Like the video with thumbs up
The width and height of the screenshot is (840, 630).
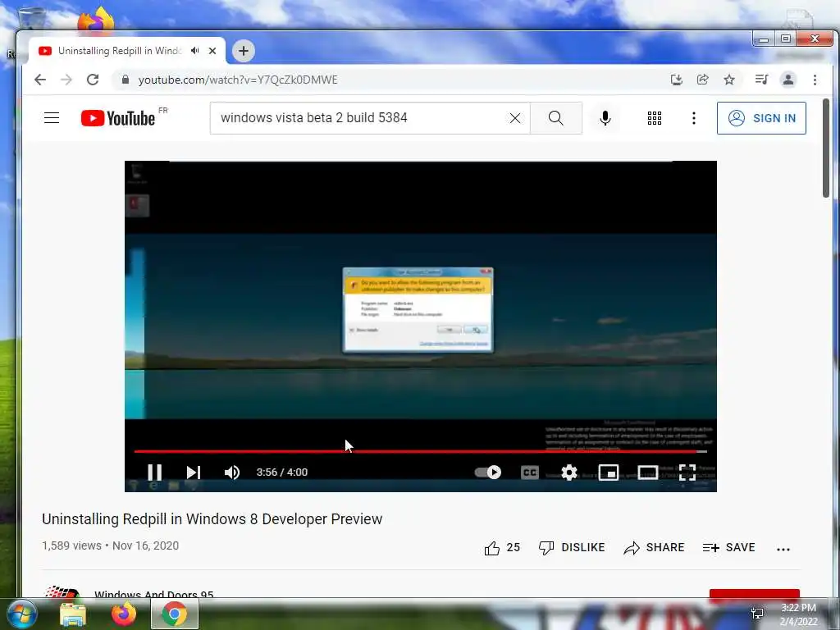coord(502,547)
